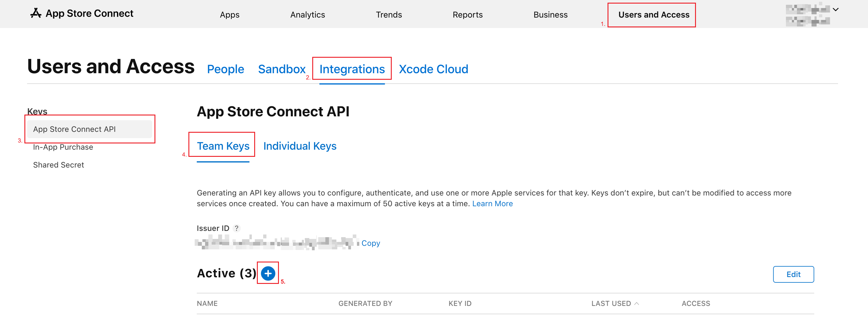Click the Edit button
Screen dimensions: 868x319
793,274
